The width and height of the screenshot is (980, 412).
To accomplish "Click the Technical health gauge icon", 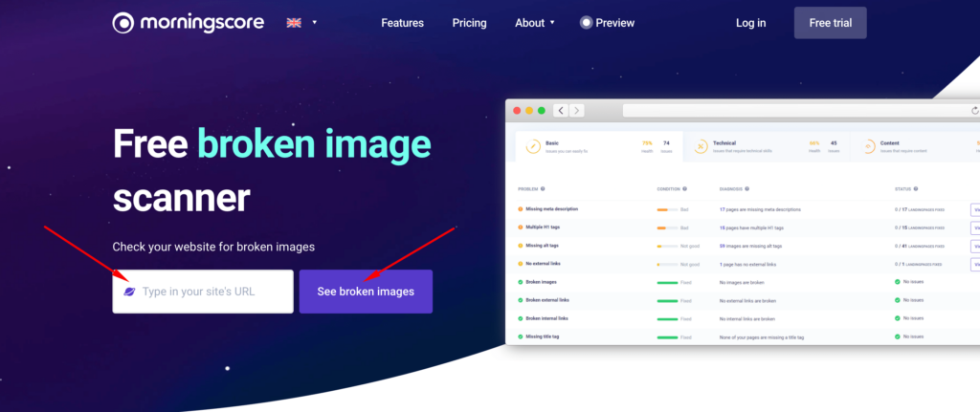I will [x=701, y=146].
